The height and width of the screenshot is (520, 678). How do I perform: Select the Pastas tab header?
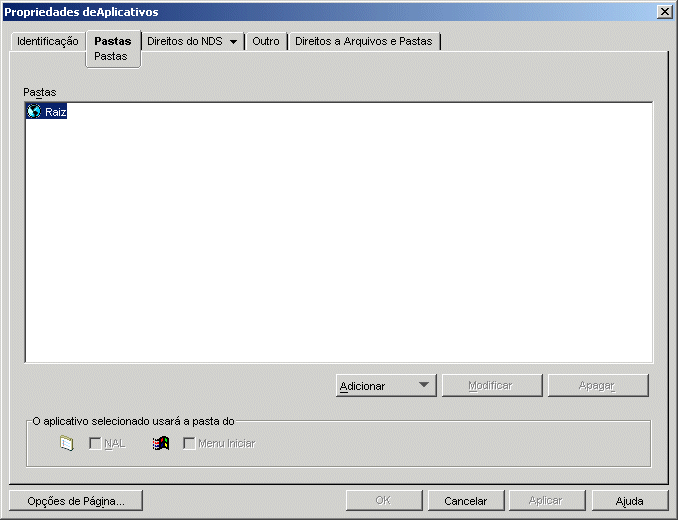point(113,41)
